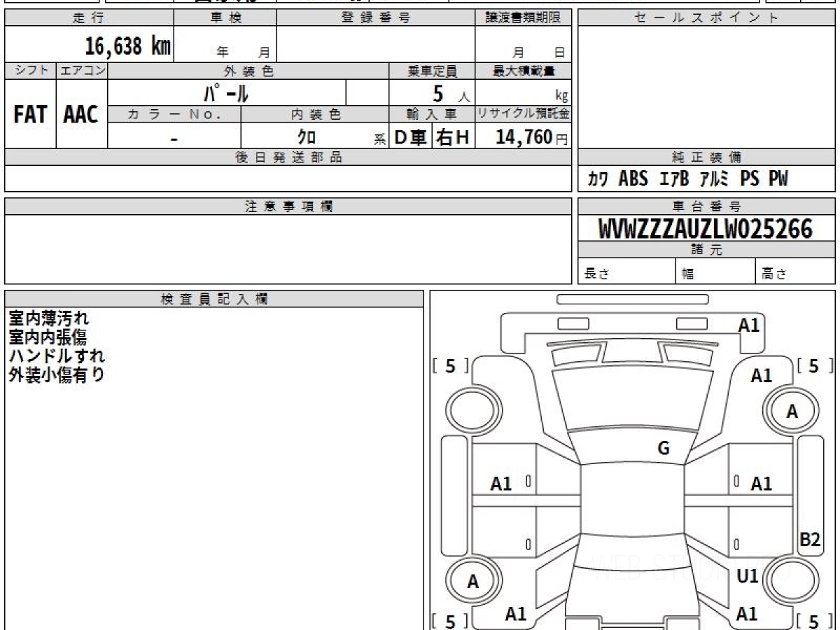
Task: Click the エアコン label
Action: click(82, 71)
